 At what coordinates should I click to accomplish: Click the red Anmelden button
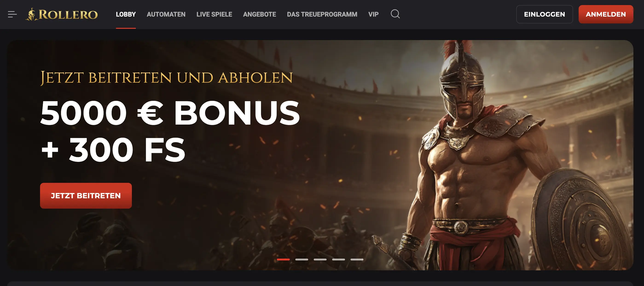[606, 14]
